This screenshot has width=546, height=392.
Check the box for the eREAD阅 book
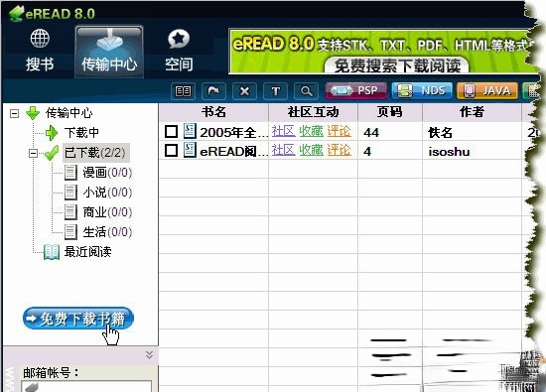[171, 151]
